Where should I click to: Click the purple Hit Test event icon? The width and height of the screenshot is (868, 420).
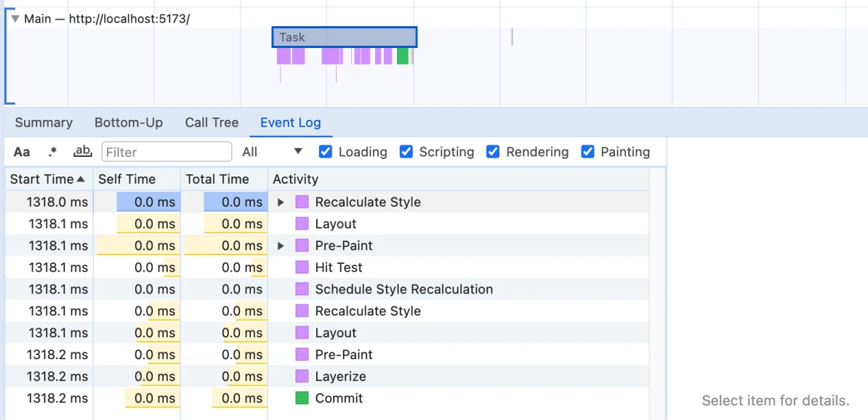(x=302, y=267)
